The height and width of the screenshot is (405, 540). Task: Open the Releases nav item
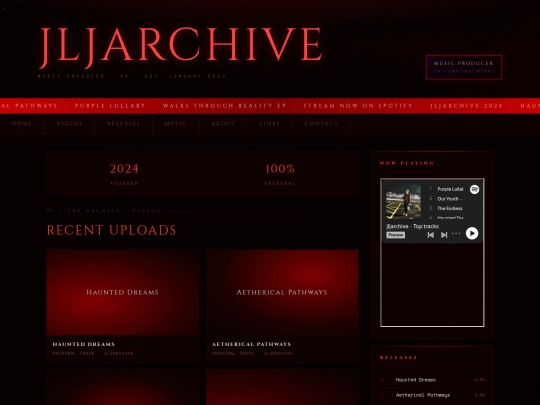pyautogui.click(x=124, y=123)
